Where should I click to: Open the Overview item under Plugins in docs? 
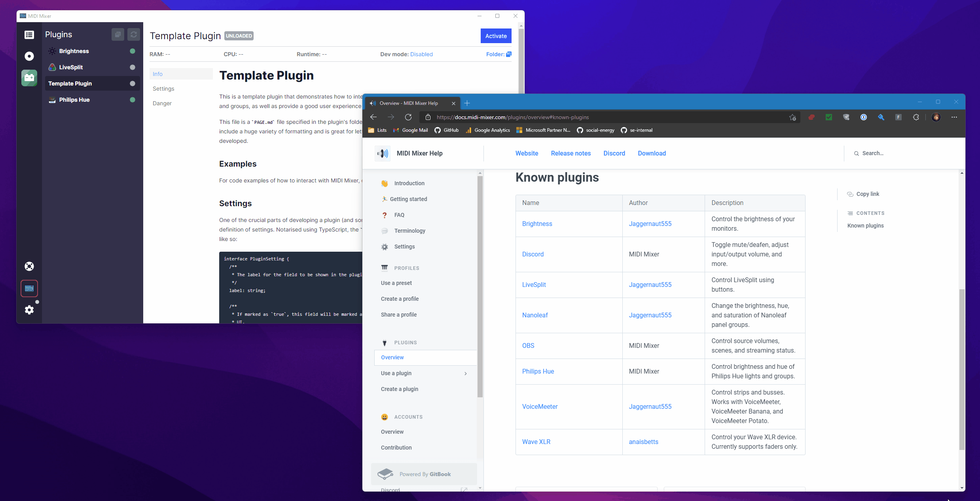pos(425,357)
